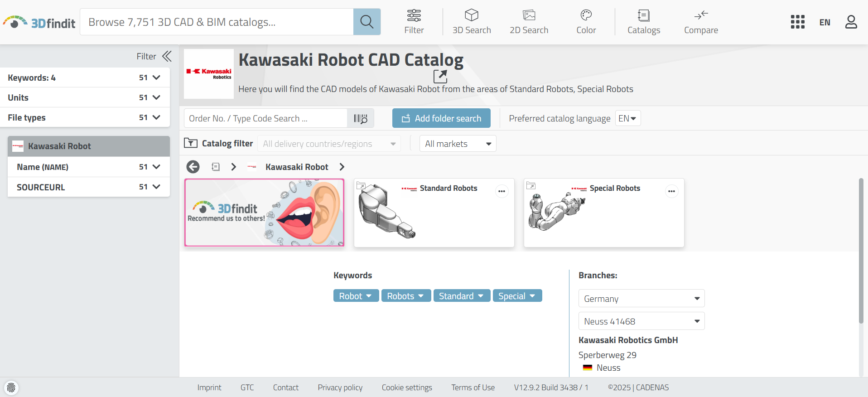Image resolution: width=868 pixels, height=397 pixels.
Task: Open Catalogs view
Action: (643, 22)
